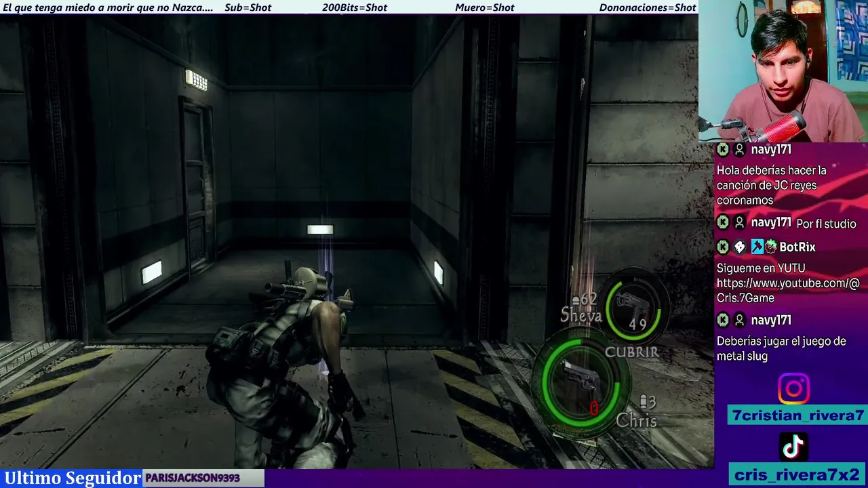Click the '200Bits=Shot' banner text
Viewport: 868px width, 488px height.
(355, 7)
